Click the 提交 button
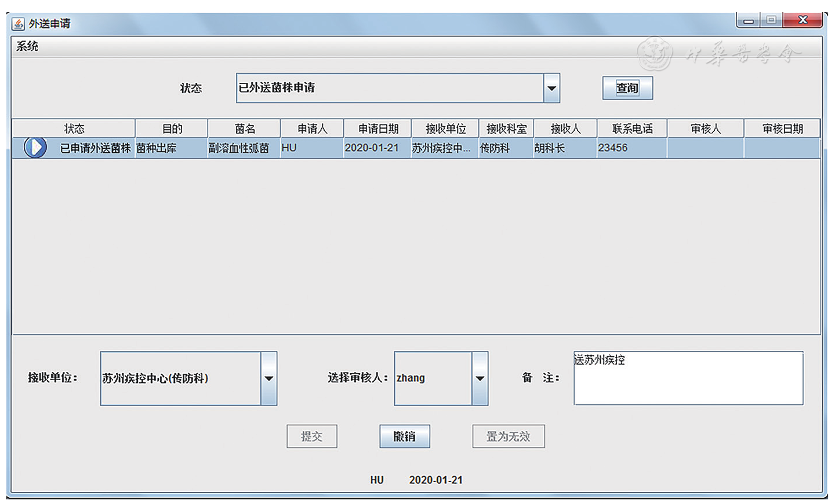Image resolution: width=835 pixels, height=504 pixels. click(311, 436)
